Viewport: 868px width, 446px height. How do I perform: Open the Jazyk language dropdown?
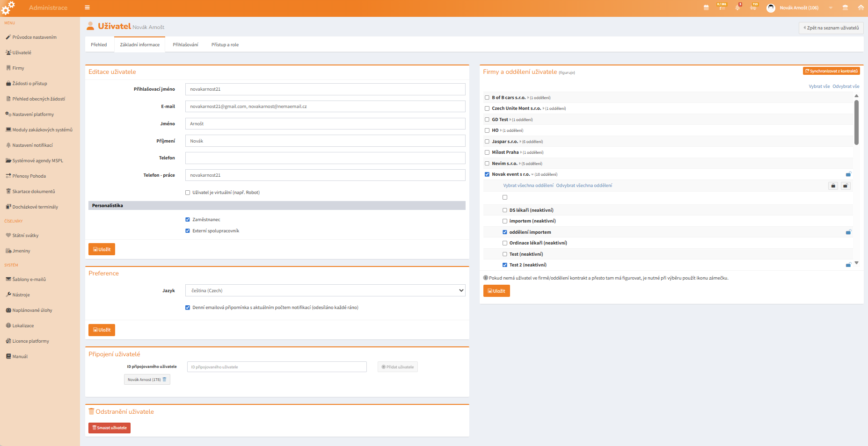tap(325, 290)
